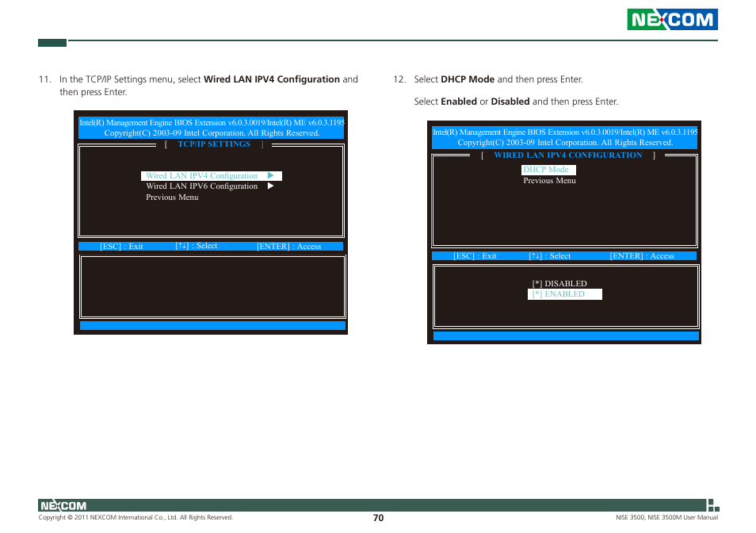Click the arrows Select hint in TCP/IP Settings screen
This screenshot has height=533, width=756.
(x=197, y=246)
